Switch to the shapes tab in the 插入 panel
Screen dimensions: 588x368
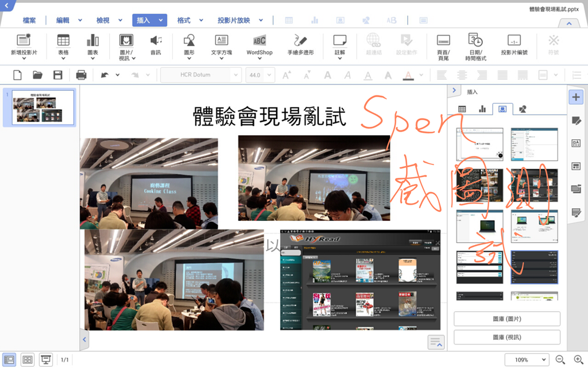pyautogui.click(x=523, y=109)
